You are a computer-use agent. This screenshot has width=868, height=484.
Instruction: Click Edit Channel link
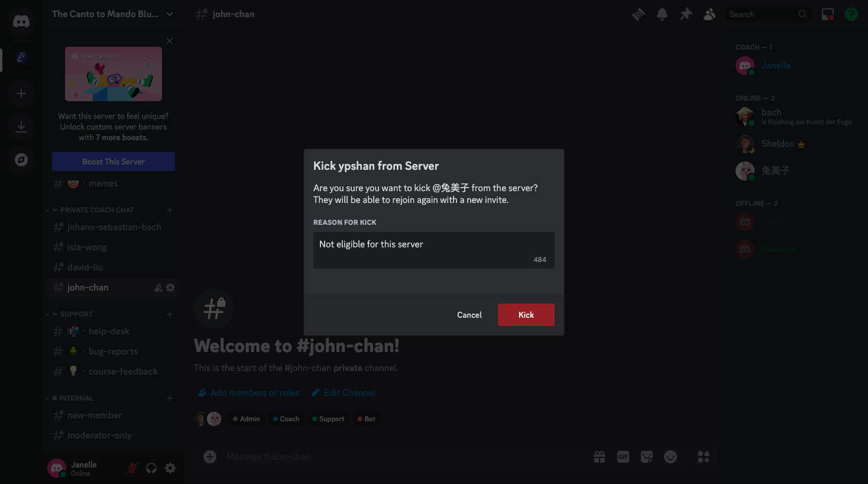(344, 393)
